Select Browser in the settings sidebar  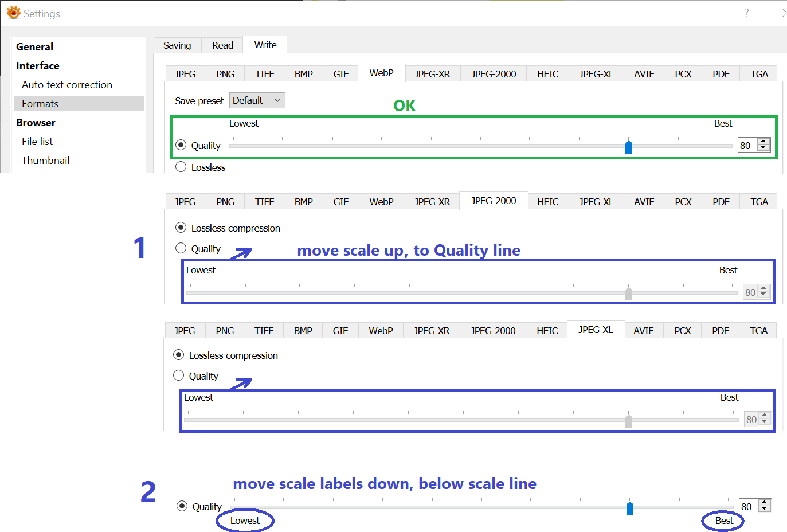(x=36, y=123)
